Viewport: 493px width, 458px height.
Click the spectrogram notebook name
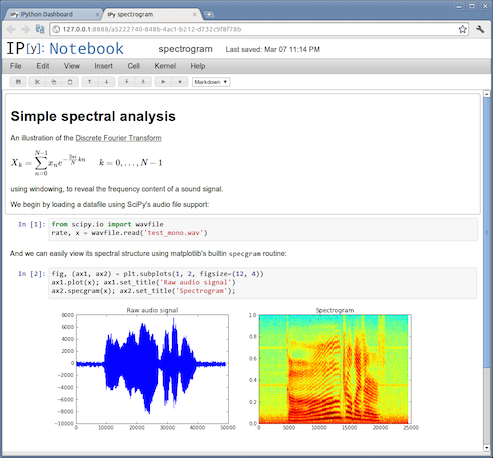pyautogui.click(x=185, y=49)
